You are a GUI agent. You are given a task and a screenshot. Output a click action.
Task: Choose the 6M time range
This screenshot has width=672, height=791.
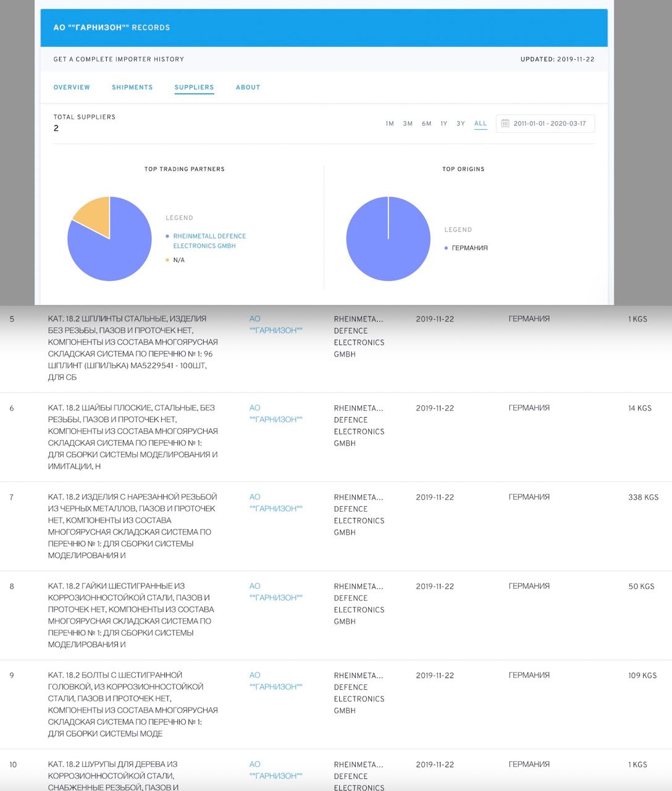point(426,124)
